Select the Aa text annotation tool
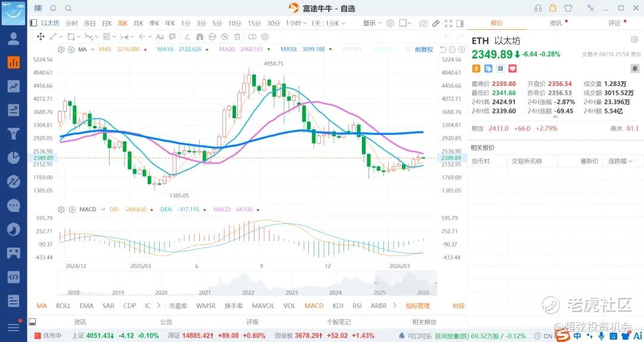Screen dimensions: 644x342 [160, 36]
